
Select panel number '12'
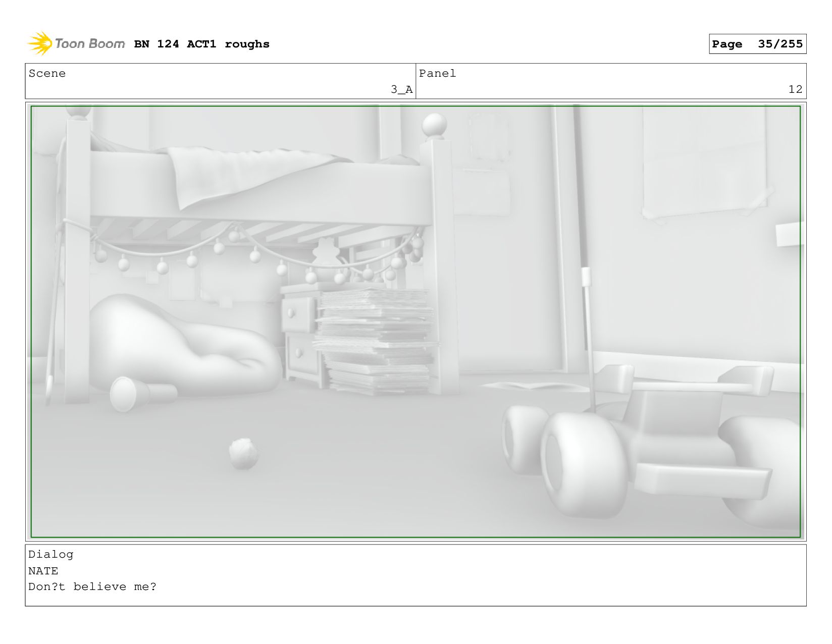tap(796, 89)
